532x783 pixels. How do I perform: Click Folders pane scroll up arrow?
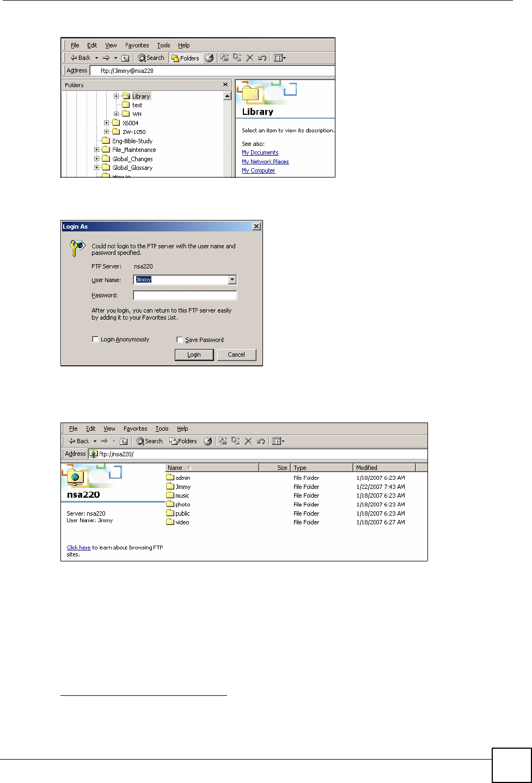(x=228, y=96)
